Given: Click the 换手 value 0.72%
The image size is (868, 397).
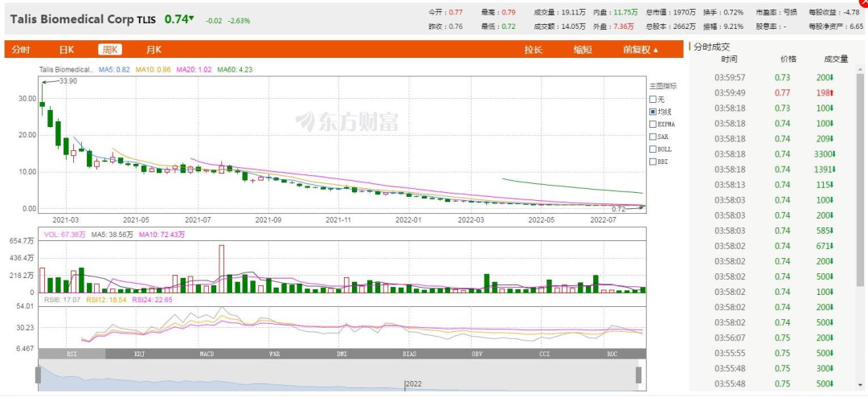Looking at the screenshot, I should pos(734,12).
